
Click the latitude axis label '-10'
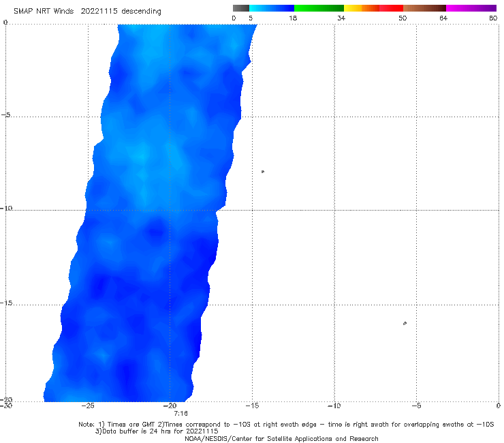[6, 208]
